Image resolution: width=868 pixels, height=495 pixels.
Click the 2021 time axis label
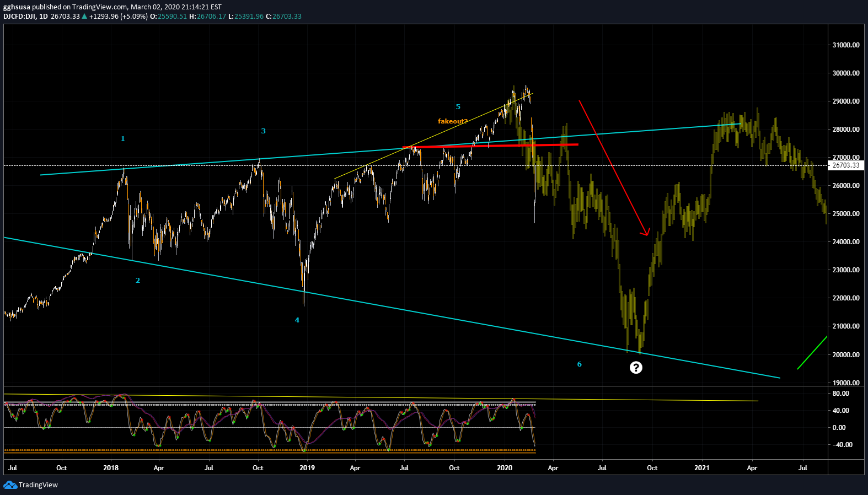pos(702,468)
